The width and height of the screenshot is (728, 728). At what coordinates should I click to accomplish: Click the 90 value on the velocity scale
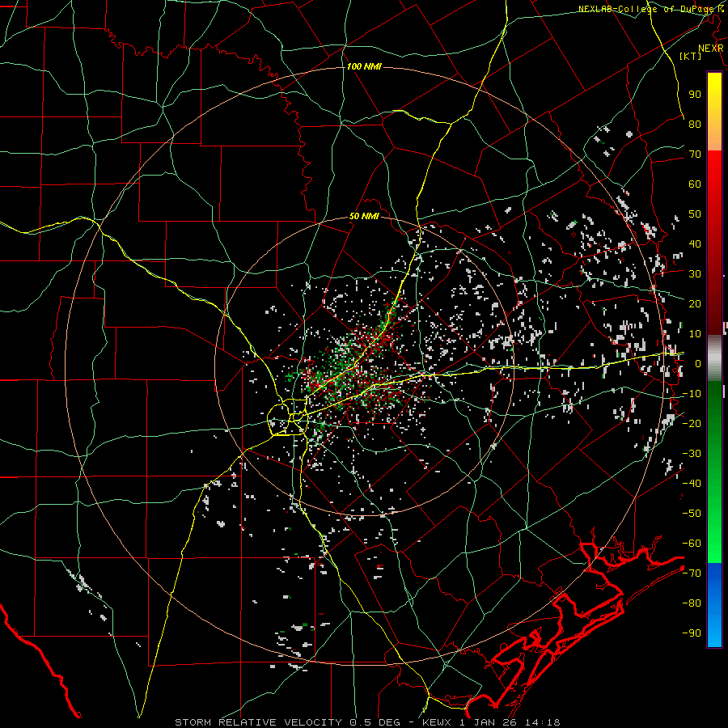[x=695, y=95]
